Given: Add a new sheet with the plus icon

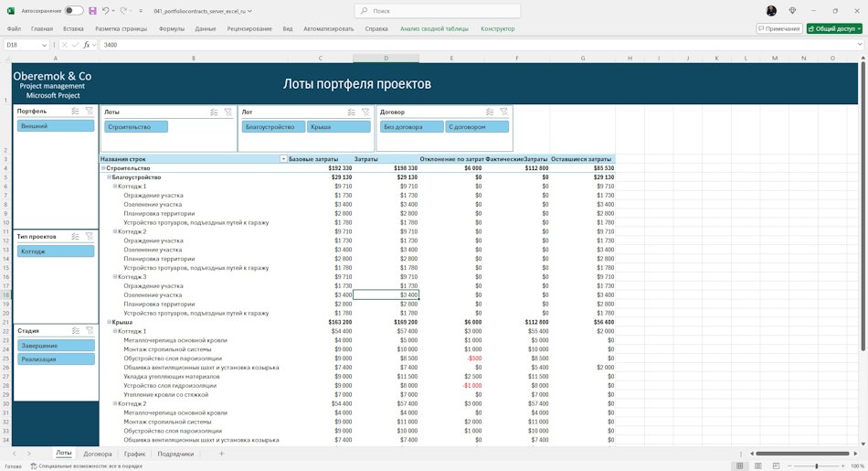Looking at the screenshot, I should click(x=221, y=454).
